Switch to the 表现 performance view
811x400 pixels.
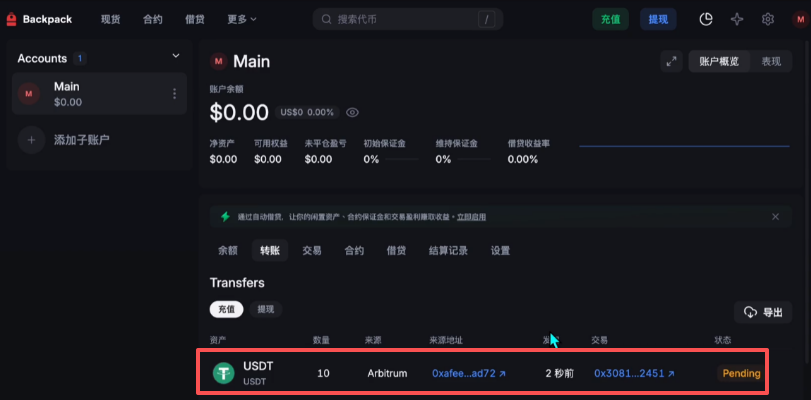[x=771, y=62]
